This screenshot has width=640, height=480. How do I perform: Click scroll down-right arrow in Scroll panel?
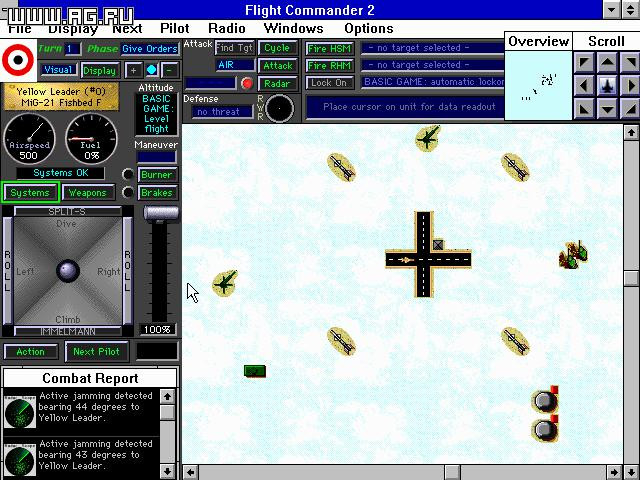click(x=630, y=109)
